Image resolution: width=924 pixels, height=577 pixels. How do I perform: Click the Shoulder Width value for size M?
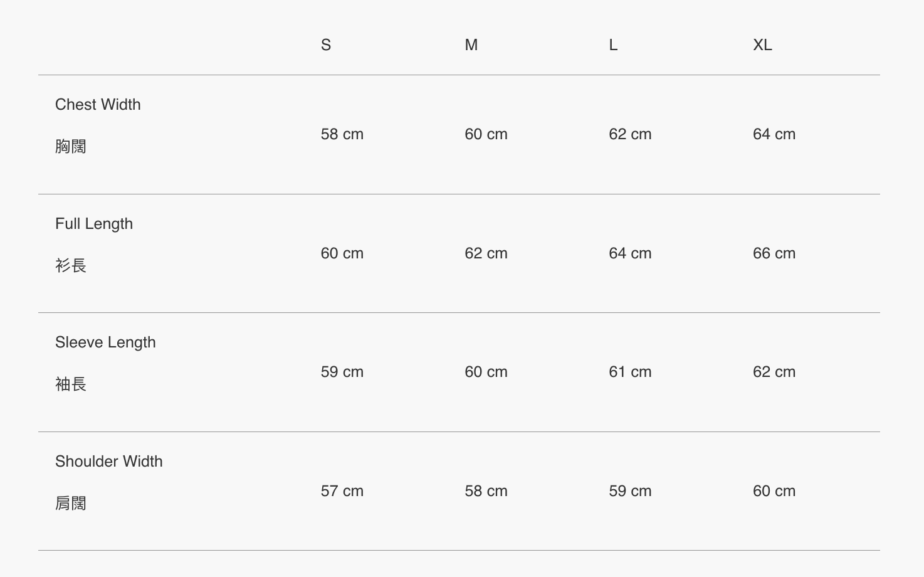coord(486,491)
